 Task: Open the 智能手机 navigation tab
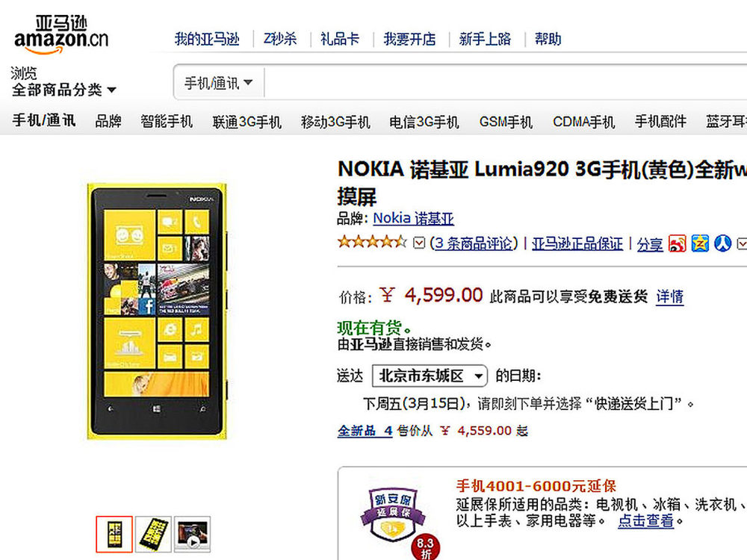(167, 122)
